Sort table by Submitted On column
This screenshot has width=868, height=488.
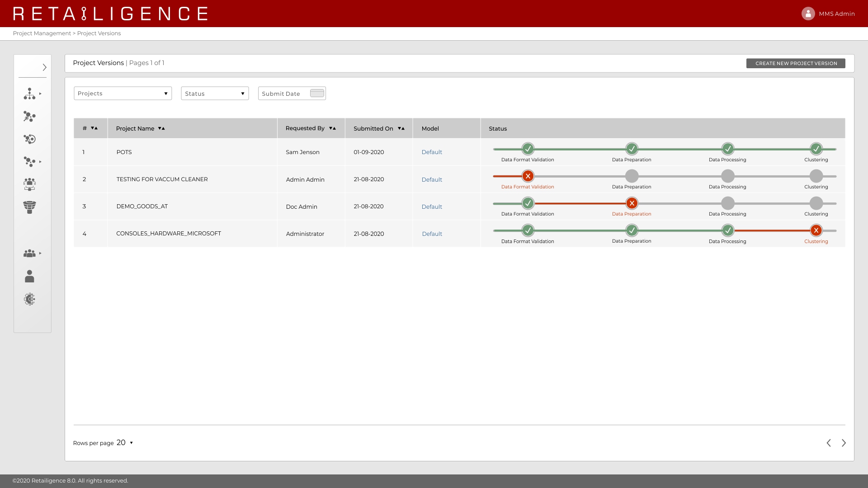pos(401,129)
